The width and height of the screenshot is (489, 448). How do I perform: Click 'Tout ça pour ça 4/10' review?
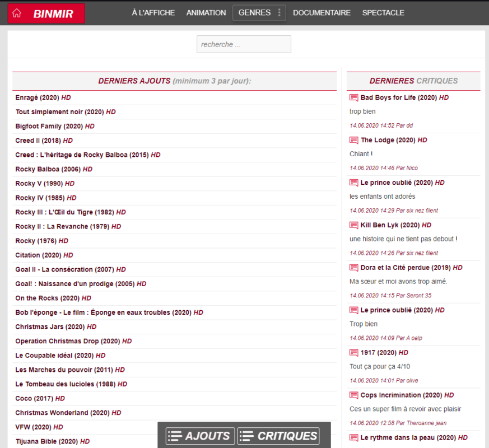pos(380,367)
